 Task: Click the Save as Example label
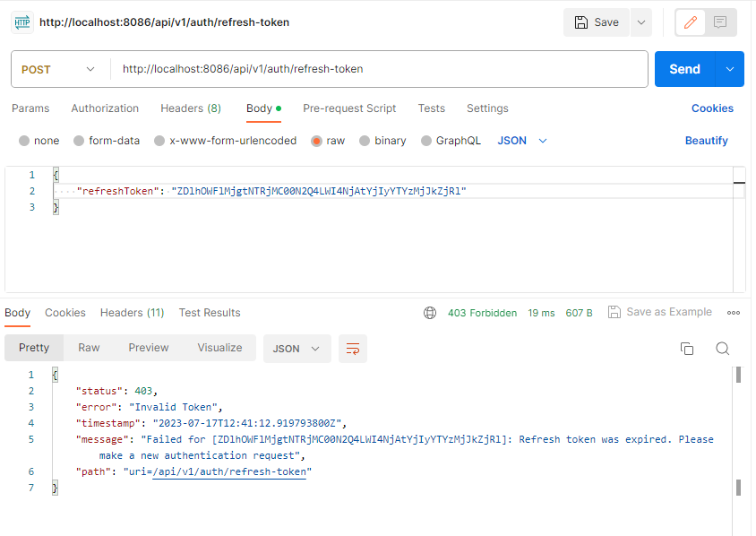(x=669, y=312)
